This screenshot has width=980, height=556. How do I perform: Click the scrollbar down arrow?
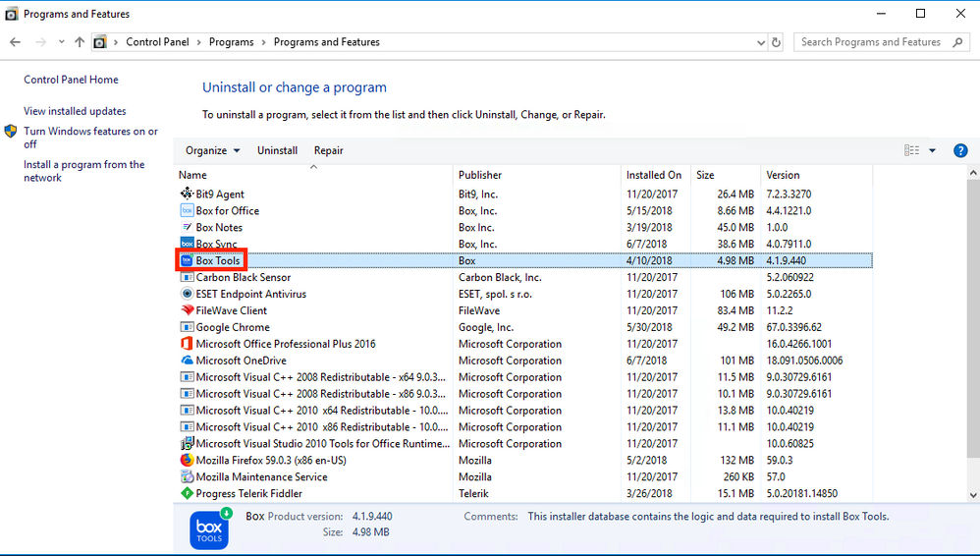tap(972, 495)
